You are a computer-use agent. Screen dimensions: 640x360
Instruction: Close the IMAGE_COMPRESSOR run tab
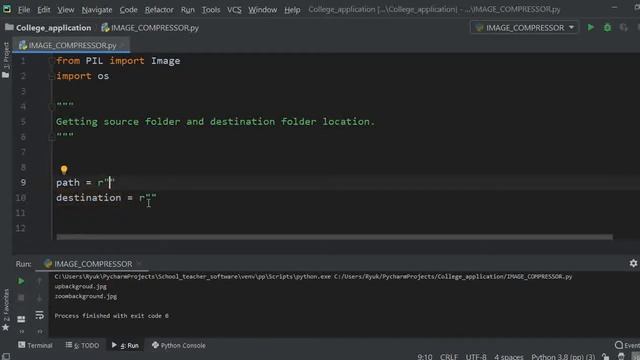coord(139,264)
